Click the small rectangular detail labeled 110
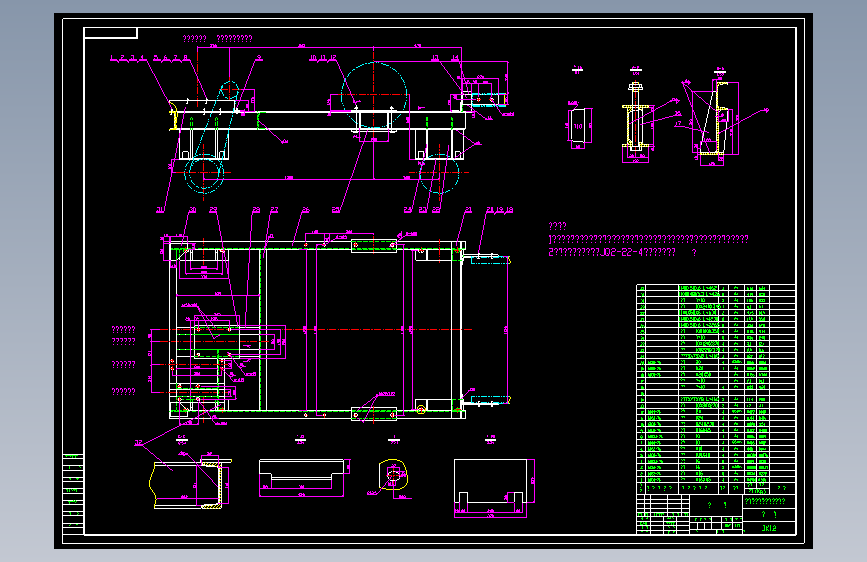The height and width of the screenshot is (562, 867). tap(579, 128)
